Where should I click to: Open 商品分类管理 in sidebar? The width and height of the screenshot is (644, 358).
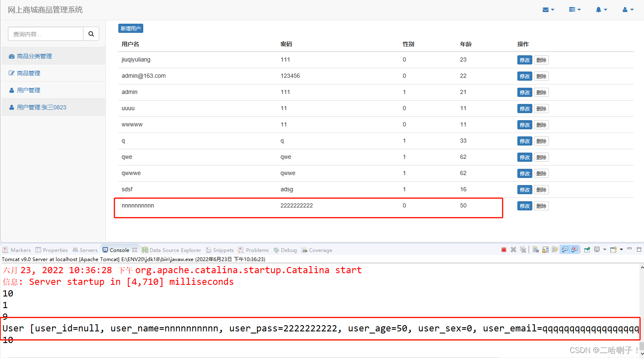tap(54, 56)
